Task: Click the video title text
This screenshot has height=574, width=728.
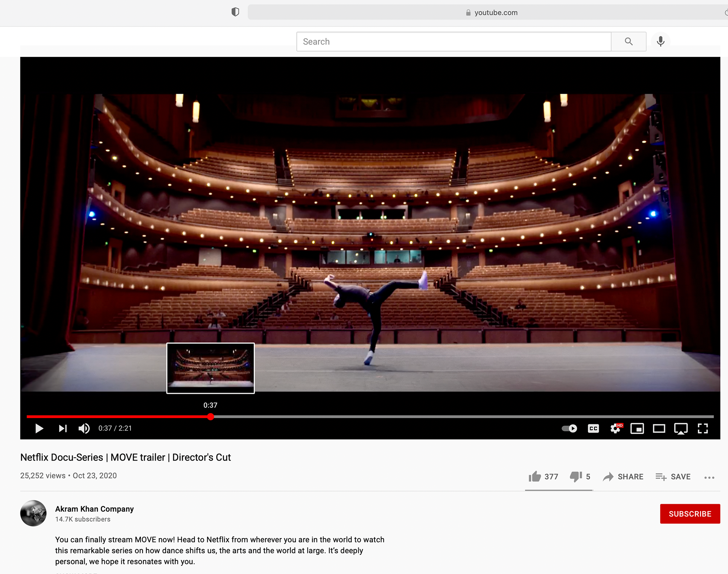Action: pos(126,457)
